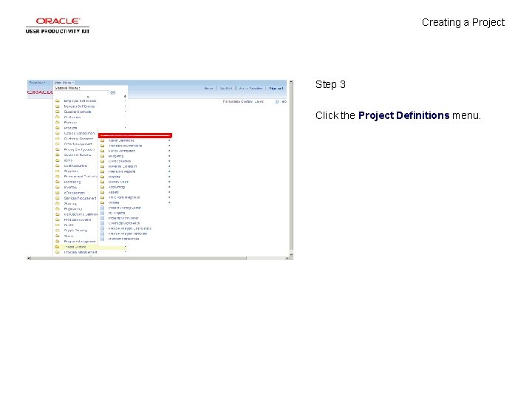
Task: Click the Home link
Action: tap(208, 88)
